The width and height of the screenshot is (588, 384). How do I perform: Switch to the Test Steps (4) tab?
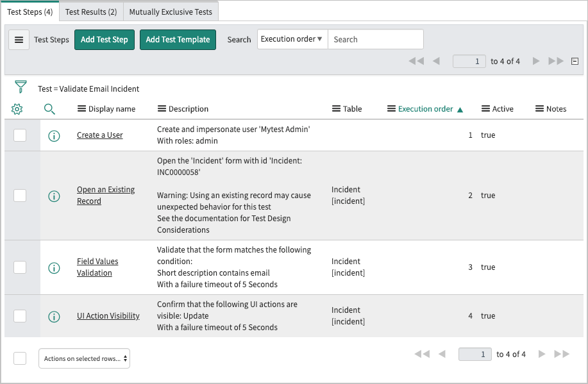(30, 12)
